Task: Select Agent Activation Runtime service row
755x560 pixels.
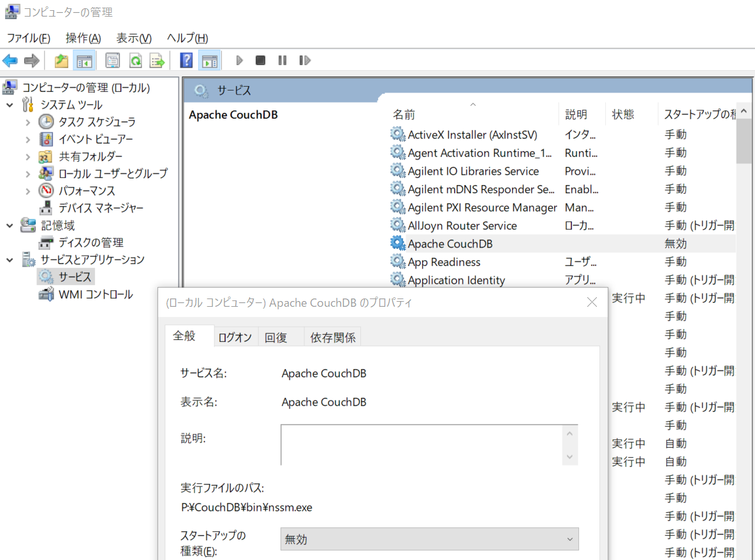Action: (x=562, y=152)
